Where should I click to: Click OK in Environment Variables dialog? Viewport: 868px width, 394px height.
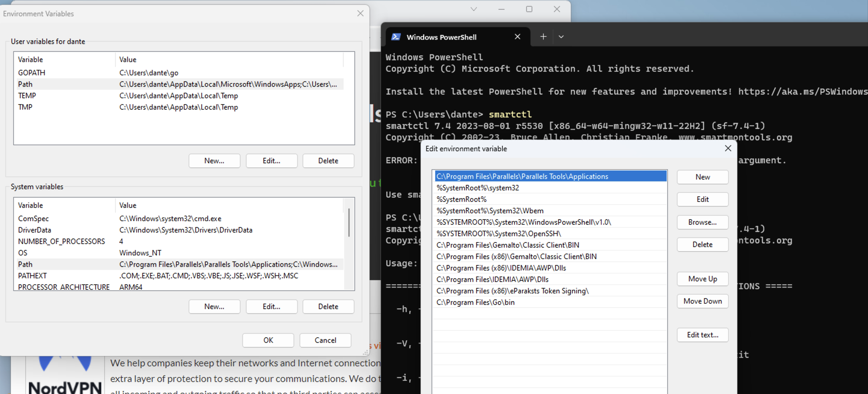click(268, 340)
